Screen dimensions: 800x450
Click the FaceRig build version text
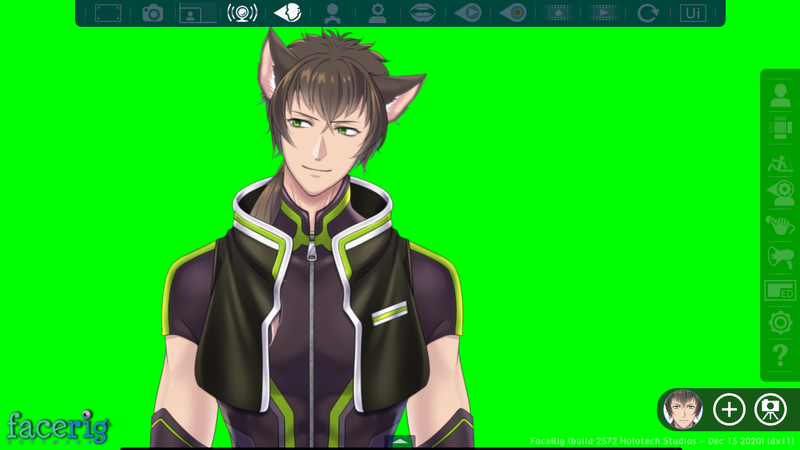point(662,441)
